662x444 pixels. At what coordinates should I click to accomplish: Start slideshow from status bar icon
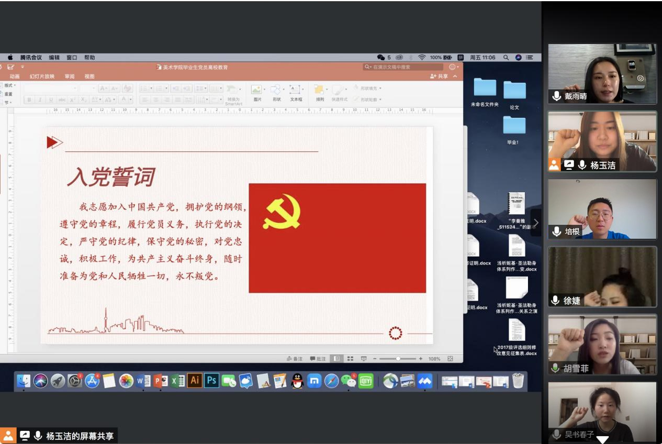pos(364,359)
